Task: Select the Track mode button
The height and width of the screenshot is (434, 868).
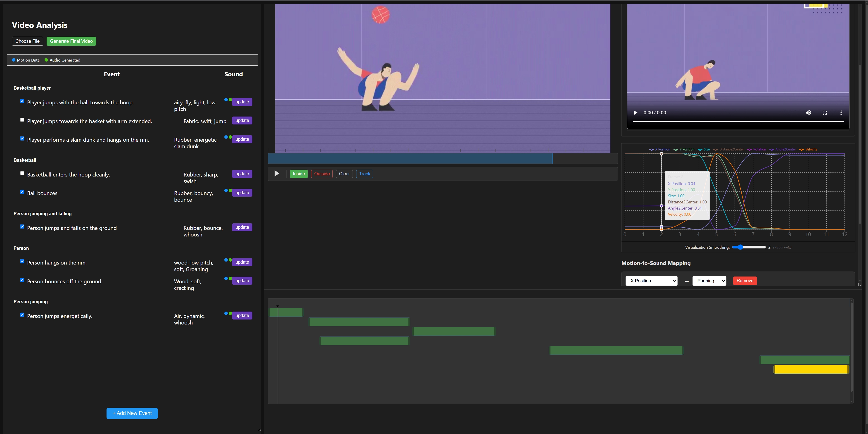Action: [364, 174]
